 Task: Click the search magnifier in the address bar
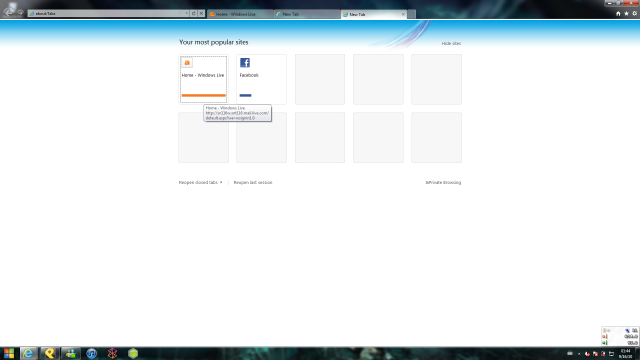(181, 13)
